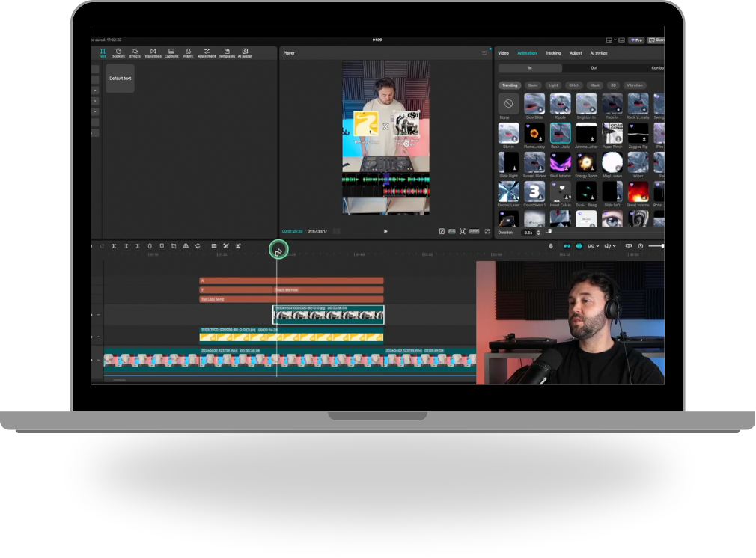Screen dimensions: 756x558
Task: Toggle the preview axis icon beside zoom control
Action: (629, 246)
